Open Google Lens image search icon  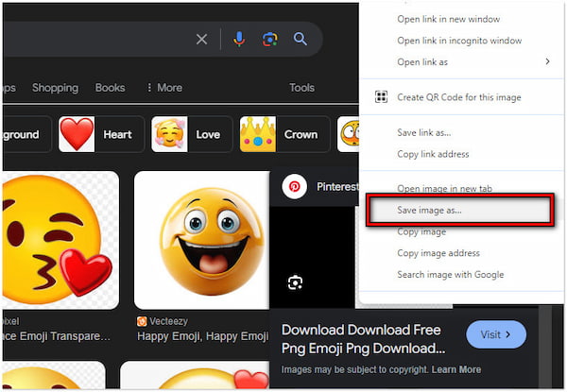270,39
